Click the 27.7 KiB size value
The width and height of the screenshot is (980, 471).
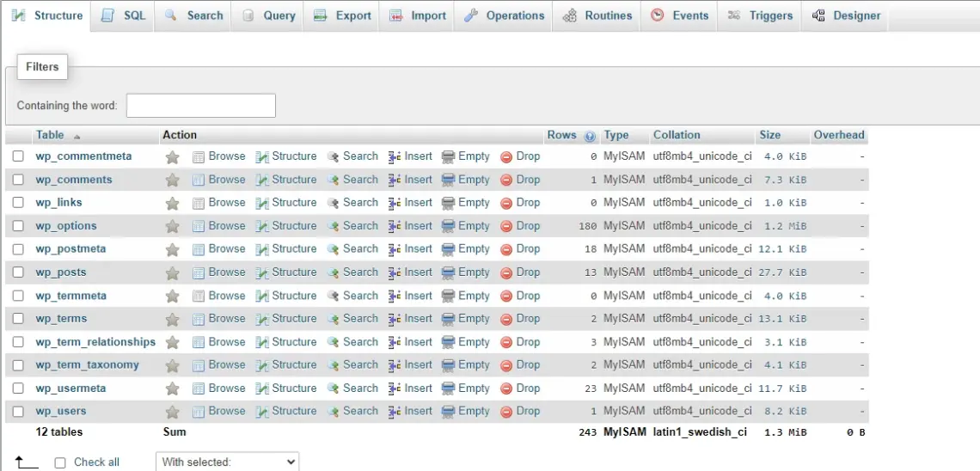tap(782, 273)
